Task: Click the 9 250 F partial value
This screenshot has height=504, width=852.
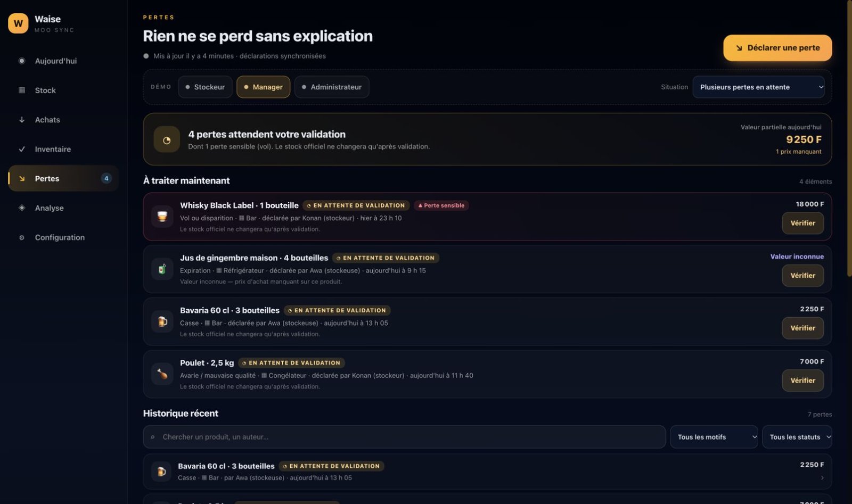Action: [804, 139]
